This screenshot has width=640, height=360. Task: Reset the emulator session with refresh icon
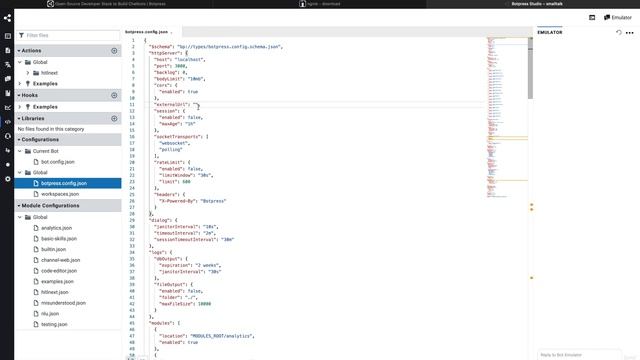pyautogui.click(x=619, y=32)
